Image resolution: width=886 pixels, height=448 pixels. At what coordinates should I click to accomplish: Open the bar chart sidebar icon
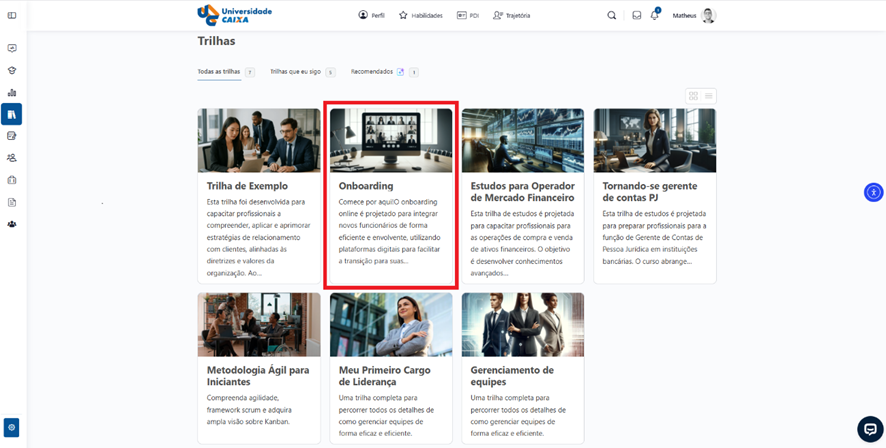tap(12, 93)
